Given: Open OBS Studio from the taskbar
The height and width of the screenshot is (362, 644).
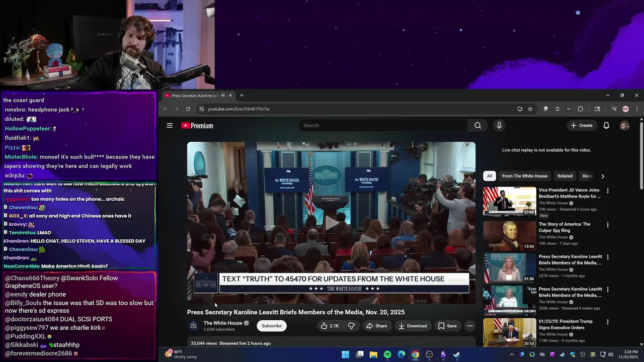Looking at the screenshot, I should 429,354.
